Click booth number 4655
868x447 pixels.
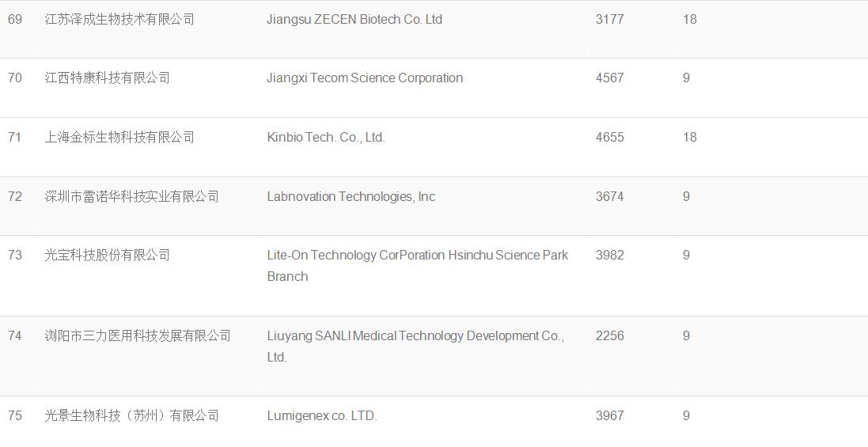609,137
